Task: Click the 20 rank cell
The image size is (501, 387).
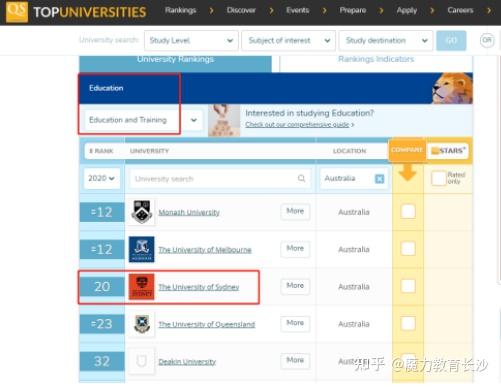Action: [102, 287]
